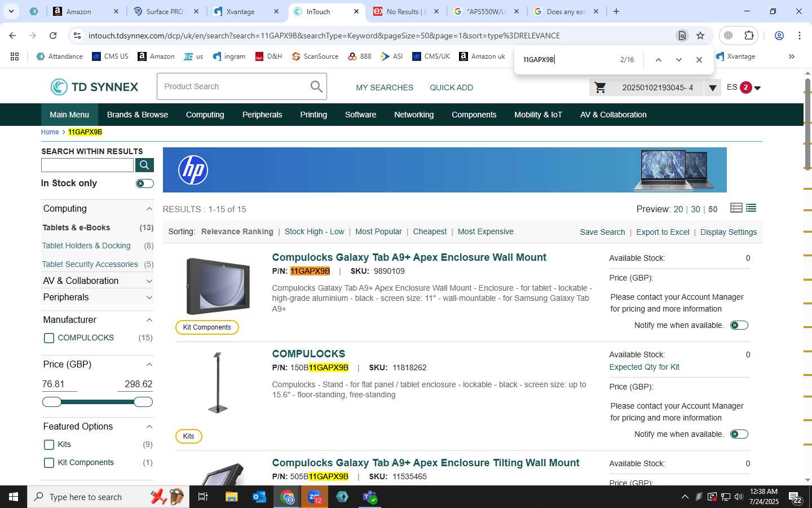Show more bookmarks with the chevron
The width and height of the screenshot is (812, 508).
(x=791, y=56)
